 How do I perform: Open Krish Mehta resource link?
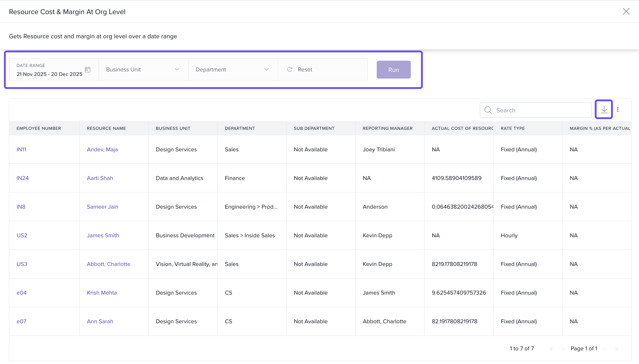click(x=102, y=293)
